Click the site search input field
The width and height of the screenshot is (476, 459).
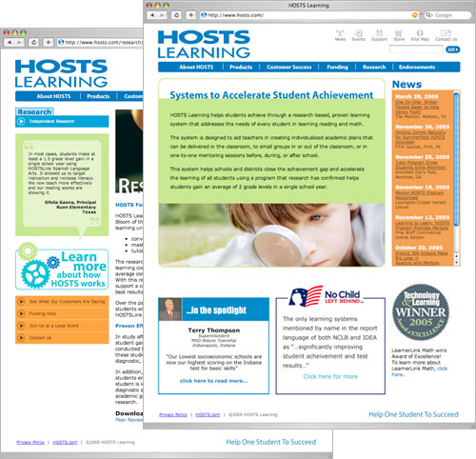tap(416, 50)
